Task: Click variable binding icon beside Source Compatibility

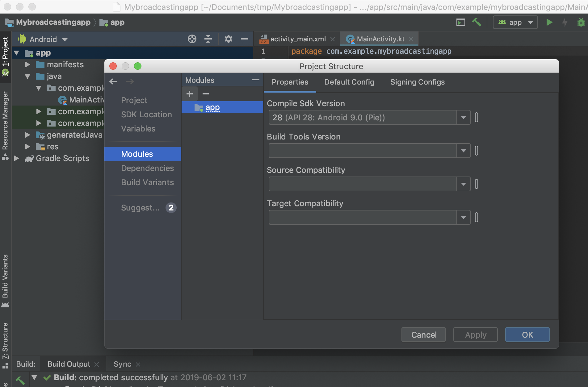Action: [477, 184]
